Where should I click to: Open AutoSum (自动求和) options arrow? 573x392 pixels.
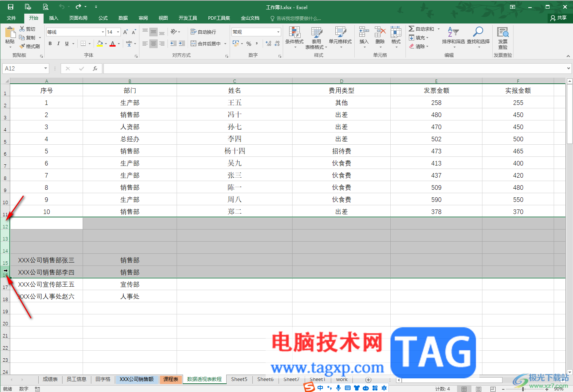(438, 29)
